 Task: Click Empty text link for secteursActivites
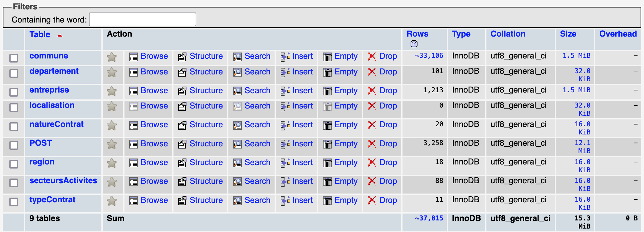[x=346, y=181]
